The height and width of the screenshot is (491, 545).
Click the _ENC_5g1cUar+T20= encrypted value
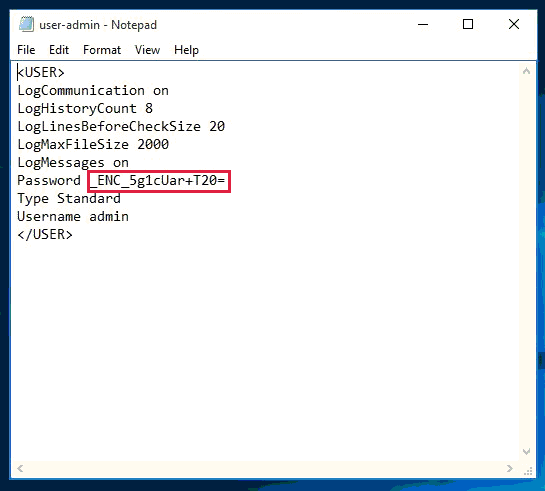click(x=157, y=181)
